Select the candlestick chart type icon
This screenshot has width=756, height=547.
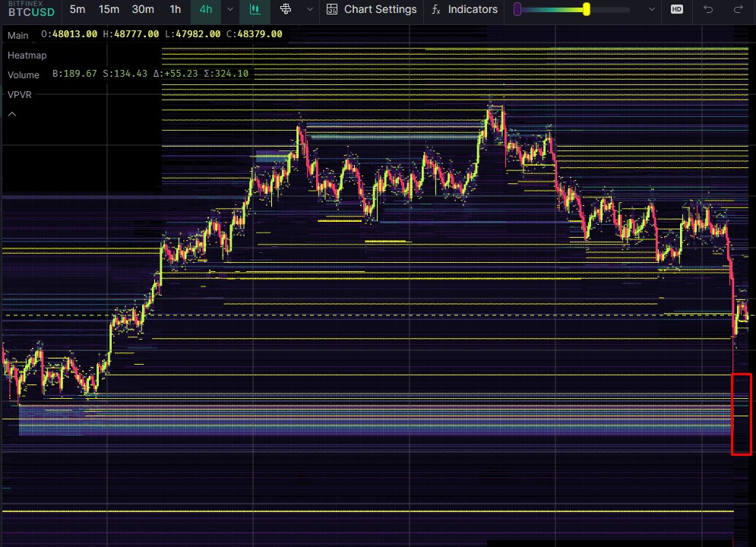point(255,9)
